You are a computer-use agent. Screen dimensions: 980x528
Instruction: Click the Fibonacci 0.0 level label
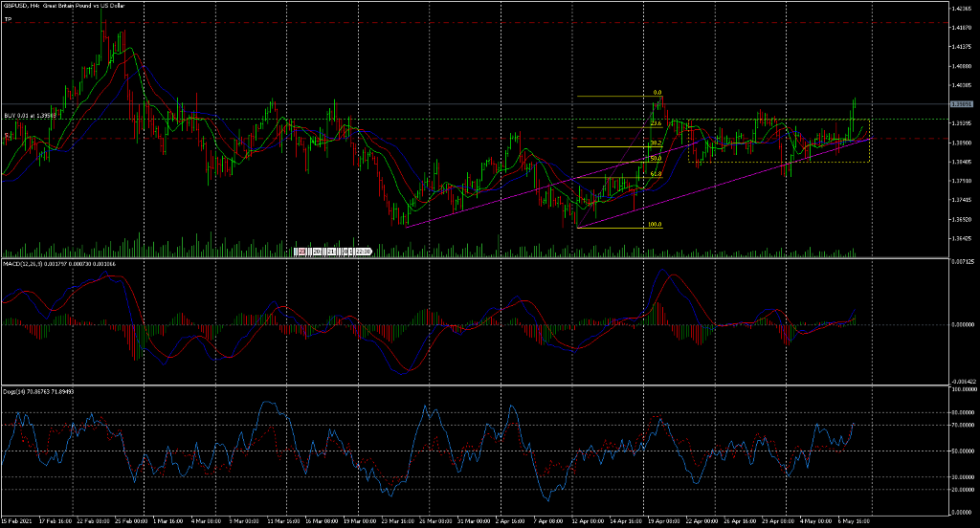[657, 93]
